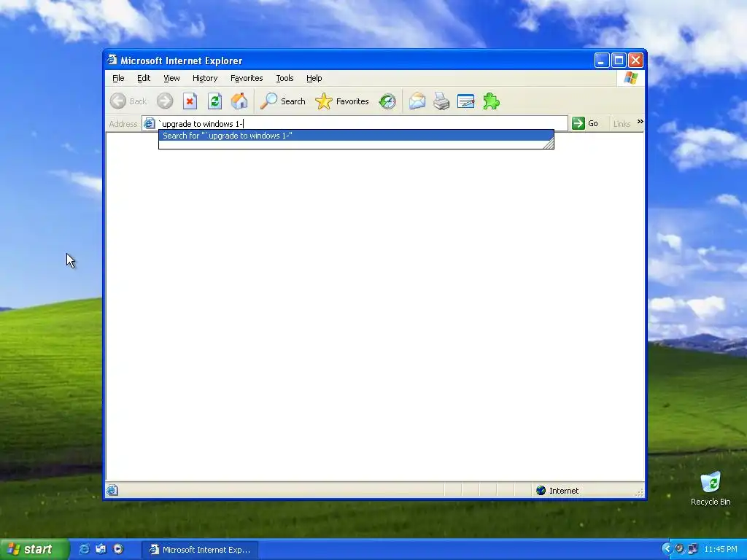Open the File menu
This screenshot has width=747, height=560.
[x=118, y=78]
